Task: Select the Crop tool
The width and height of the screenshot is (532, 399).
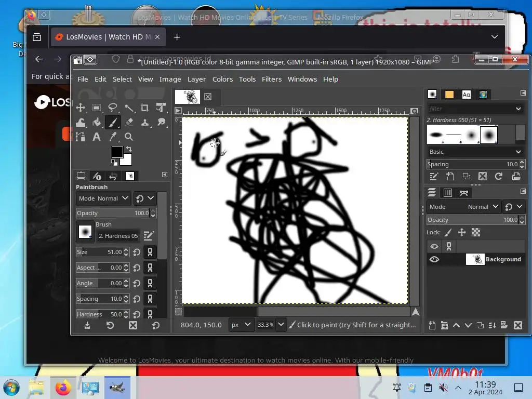Action: coord(145,108)
